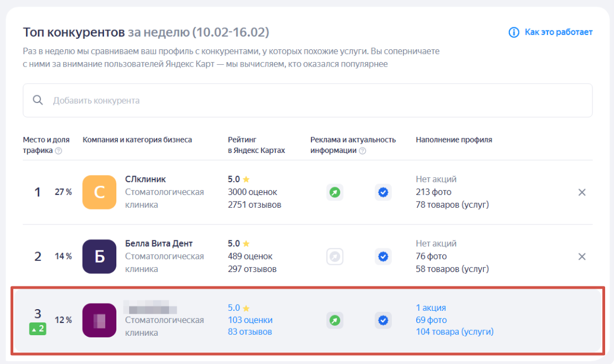Click the "76 фото" value

[431, 256]
